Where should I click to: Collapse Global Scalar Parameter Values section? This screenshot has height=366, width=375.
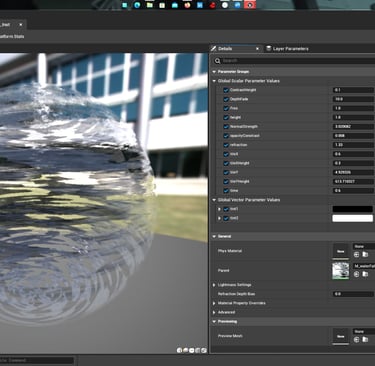tap(214, 81)
